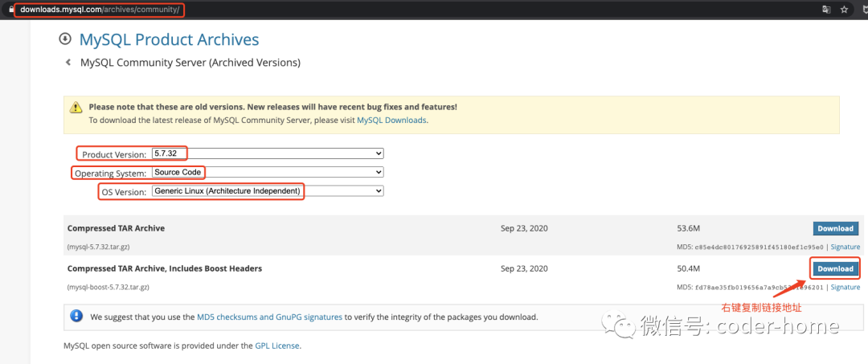Click the translate page icon
This screenshot has height=364, width=868.
[x=826, y=10]
